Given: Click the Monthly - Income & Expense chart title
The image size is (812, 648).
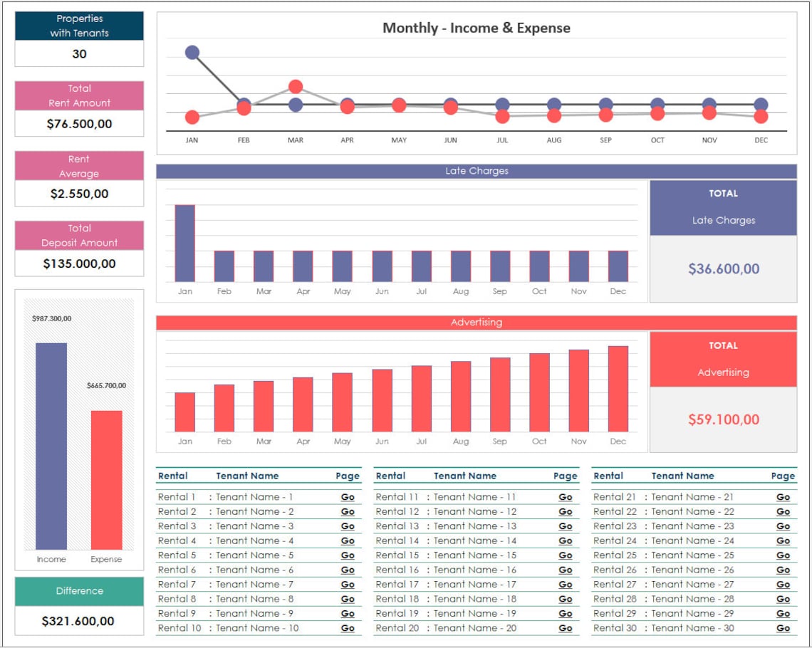Looking at the screenshot, I should (476, 28).
